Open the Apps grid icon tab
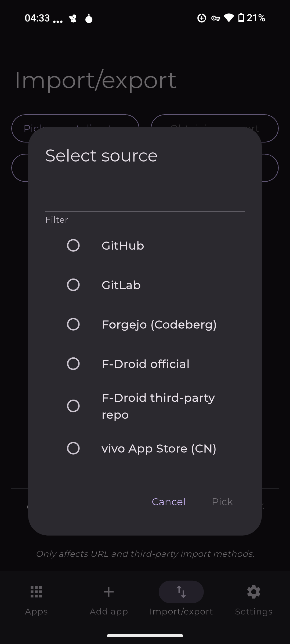This screenshot has width=290, height=644. click(x=36, y=592)
